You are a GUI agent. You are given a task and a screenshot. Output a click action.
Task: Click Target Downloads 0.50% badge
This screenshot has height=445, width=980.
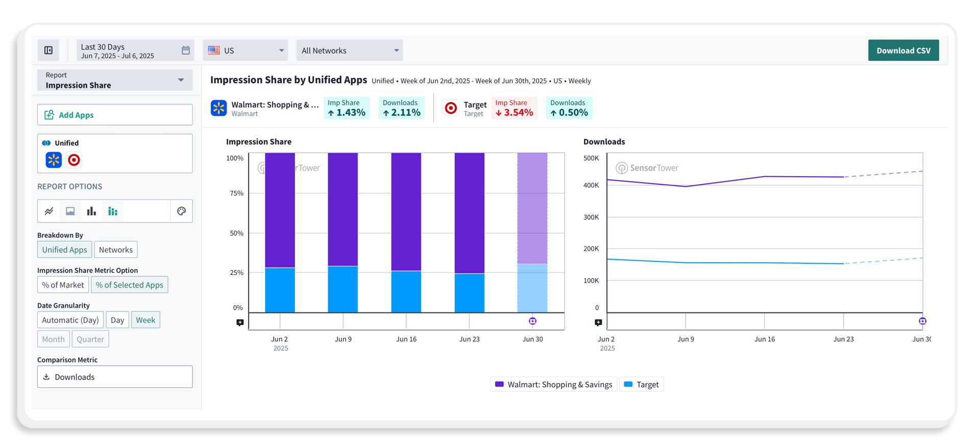click(x=569, y=108)
